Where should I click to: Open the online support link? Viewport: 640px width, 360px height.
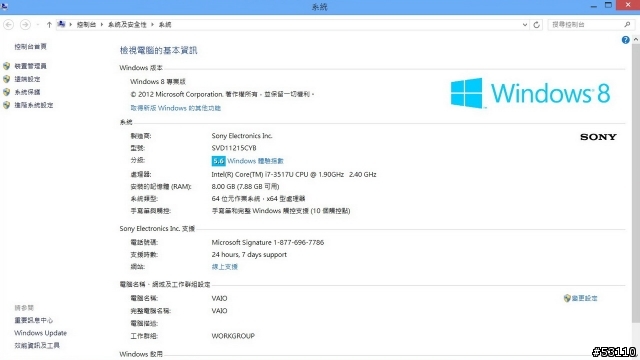coord(224,267)
